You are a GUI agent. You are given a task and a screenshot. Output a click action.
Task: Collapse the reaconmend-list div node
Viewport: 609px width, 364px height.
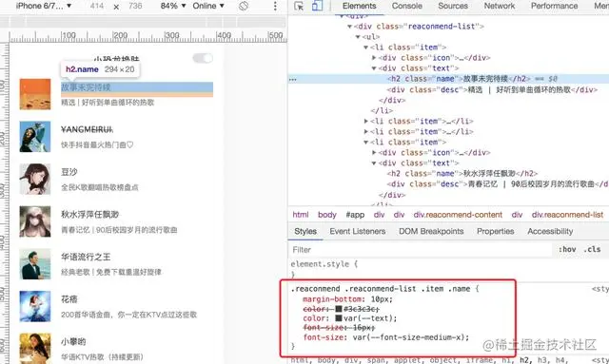click(x=349, y=27)
